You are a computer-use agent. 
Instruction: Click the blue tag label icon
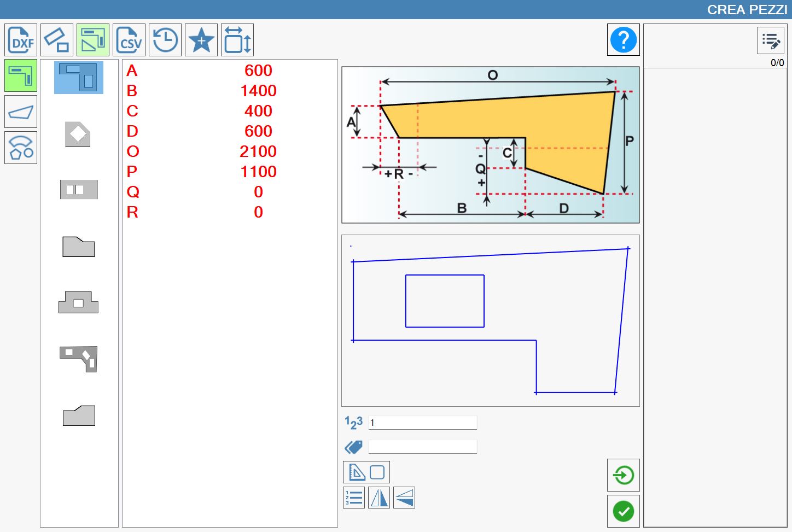click(353, 447)
